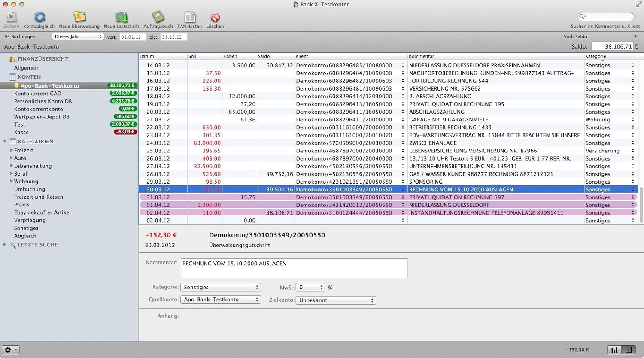Select the ZWISCHENANLAGE transaction row
The width and height of the screenshot is (644, 358).
click(388, 143)
